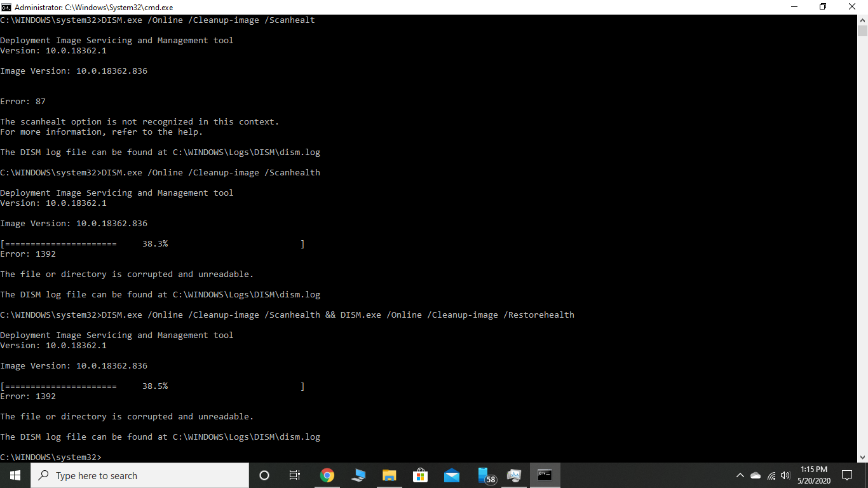The width and height of the screenshot is (868, 488).
Task: Click the final empty C:\WINDOWS\system32> prompt
Action: click(51, 457)
